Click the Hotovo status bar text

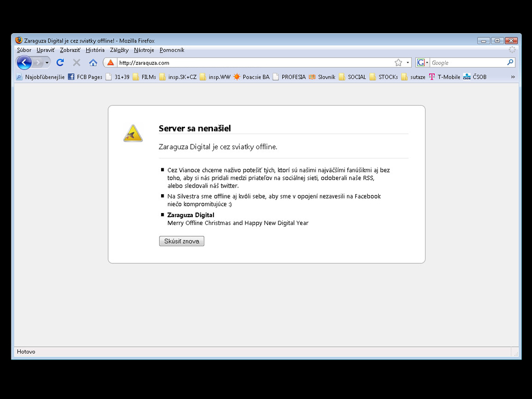point(26,352)
